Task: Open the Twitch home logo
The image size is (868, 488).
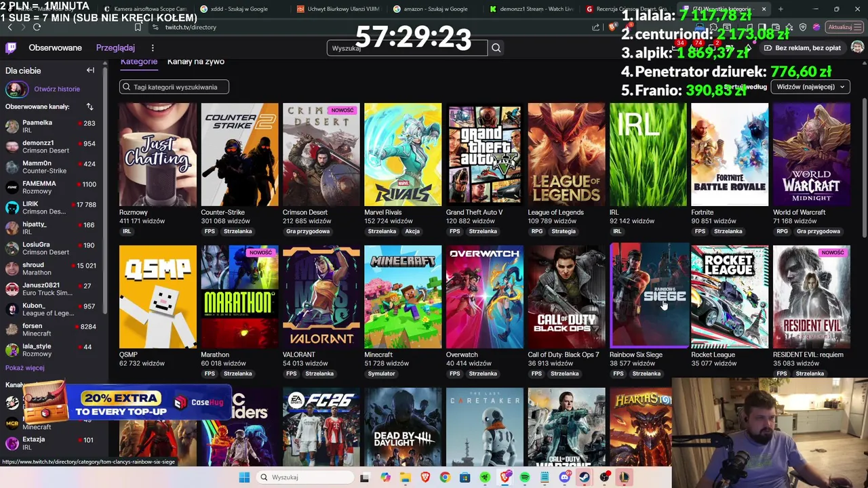Action: (x=11, y=47)
